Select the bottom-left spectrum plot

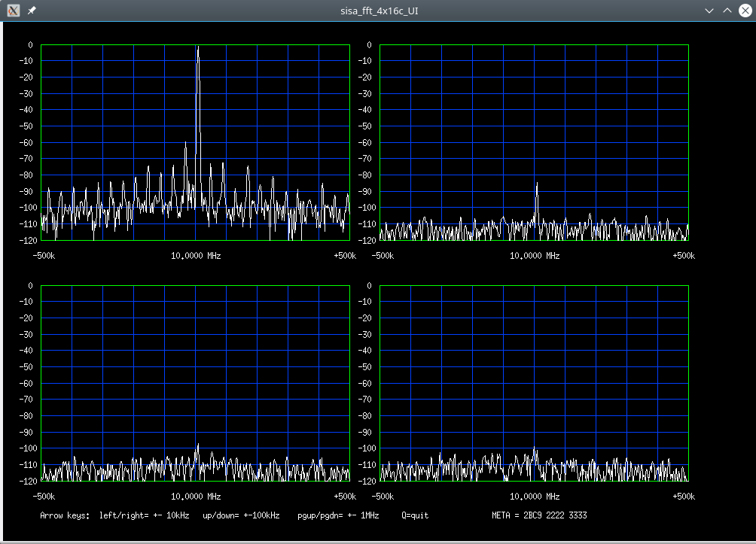pos(196,384)
